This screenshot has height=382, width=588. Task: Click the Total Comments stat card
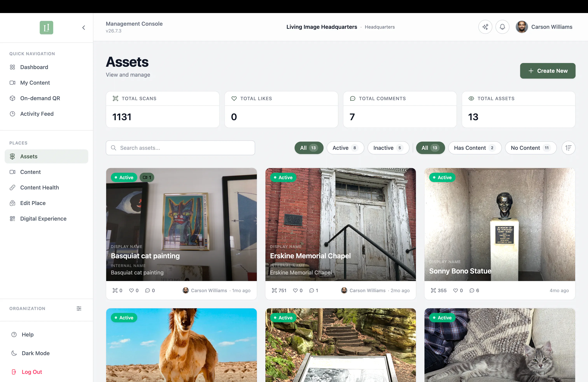pyautogui.click(x=400, y=110)
